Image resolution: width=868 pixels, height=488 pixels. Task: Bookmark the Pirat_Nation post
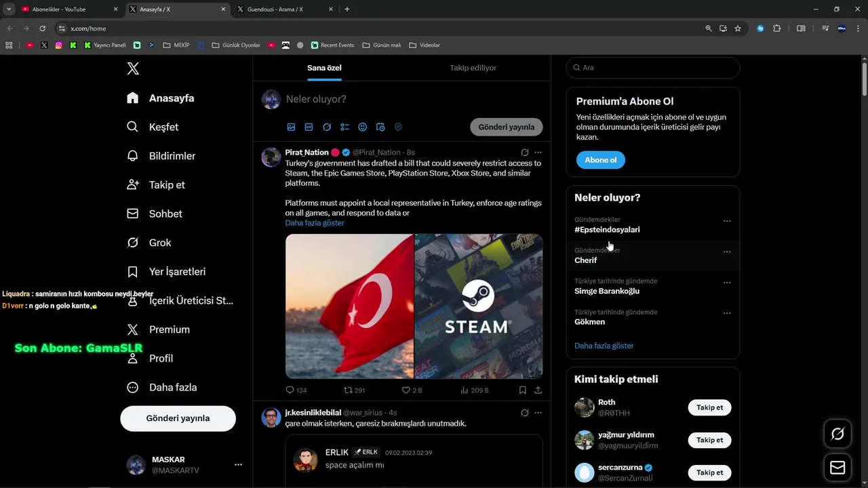(522, 390)
